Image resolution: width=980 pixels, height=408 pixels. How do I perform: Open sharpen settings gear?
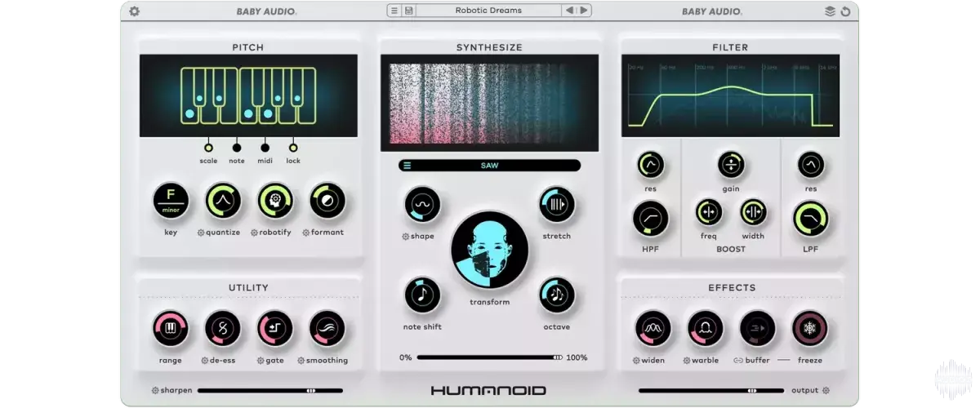point(155,391)
